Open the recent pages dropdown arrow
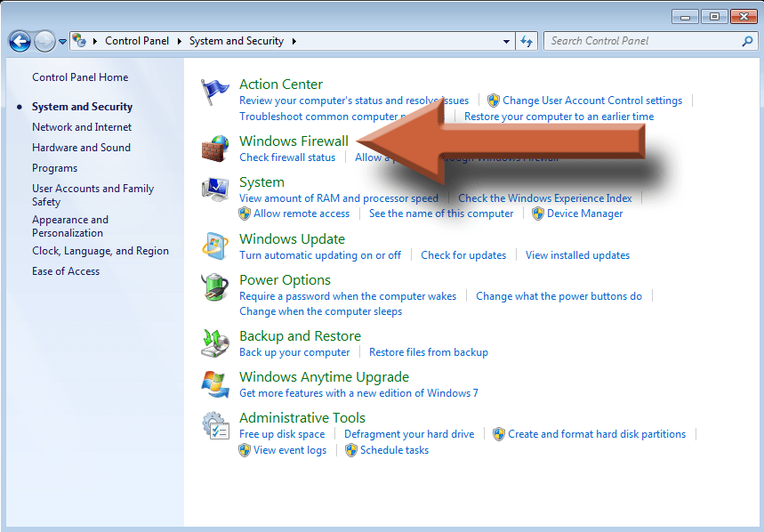This screenshot has width=764, height=532. tap(63, 42)
